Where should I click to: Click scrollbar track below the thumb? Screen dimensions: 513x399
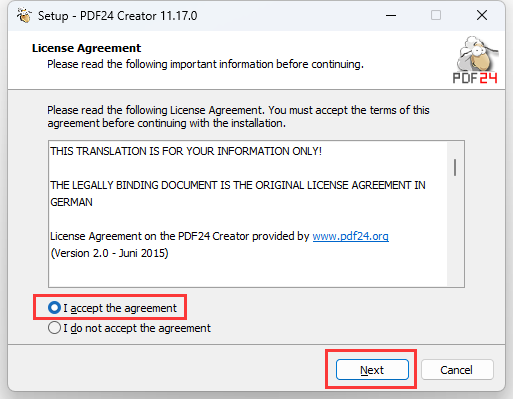(455, 233)
